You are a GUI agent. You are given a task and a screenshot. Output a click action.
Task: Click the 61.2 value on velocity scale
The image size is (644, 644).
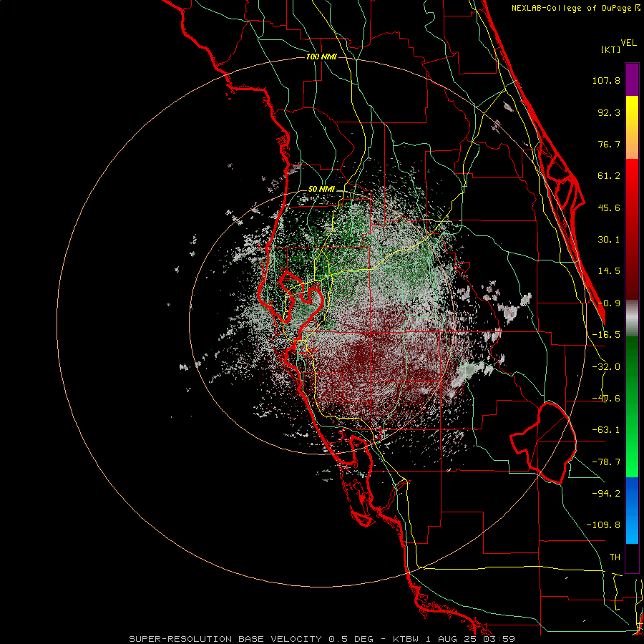click(609, 176)
